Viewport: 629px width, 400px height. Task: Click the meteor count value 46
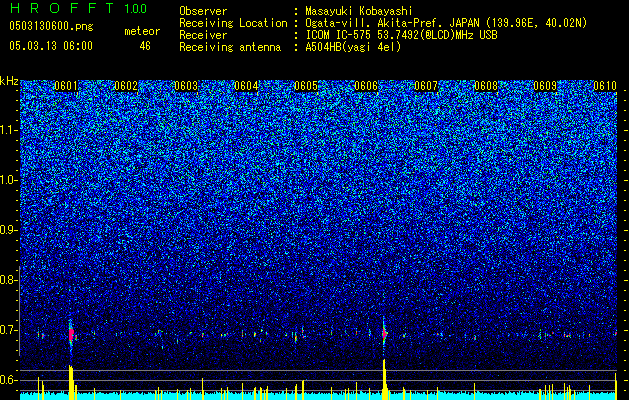pyautogui.click(x=145, y=46)
